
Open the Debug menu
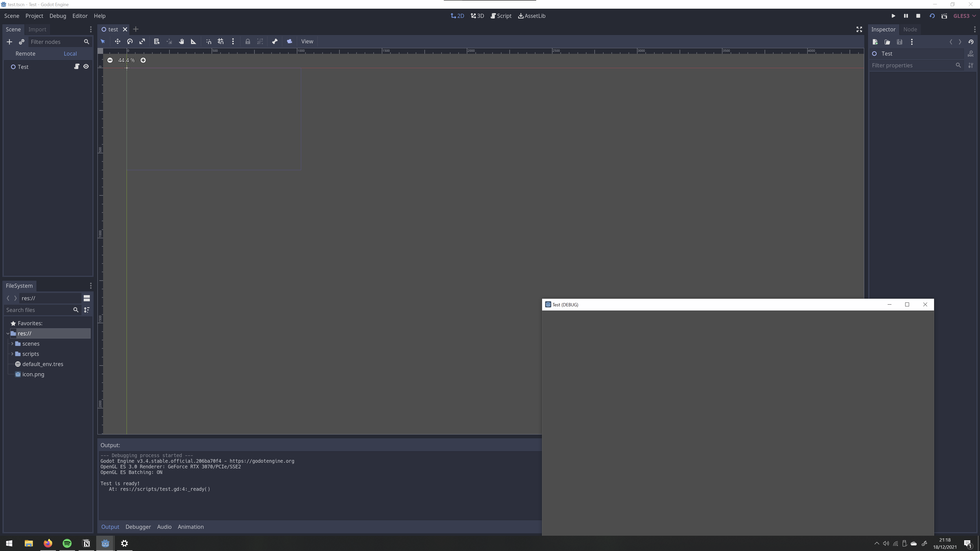tap(57, 16)
